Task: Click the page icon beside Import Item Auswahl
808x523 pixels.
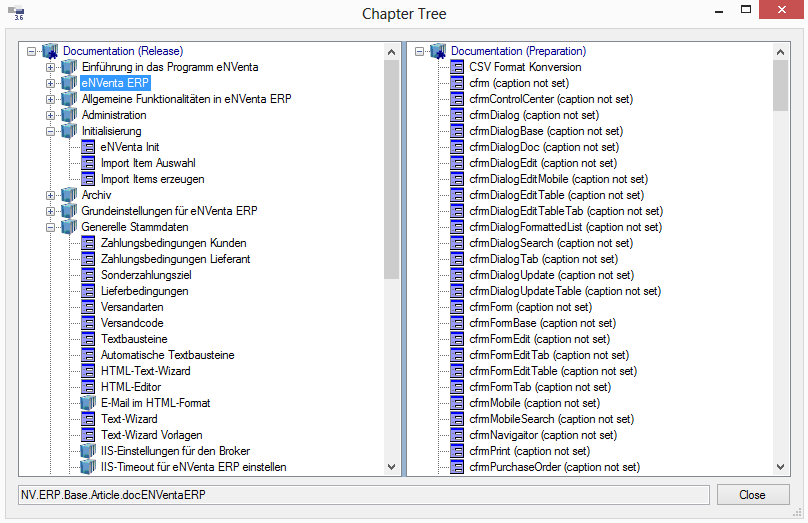Action: pyautogui.click(x=88, y=163)
